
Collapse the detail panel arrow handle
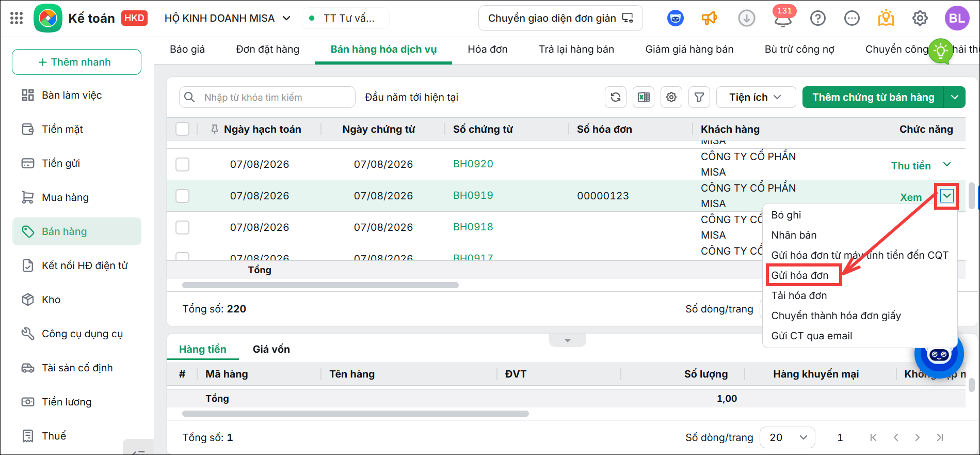[567, 340]
